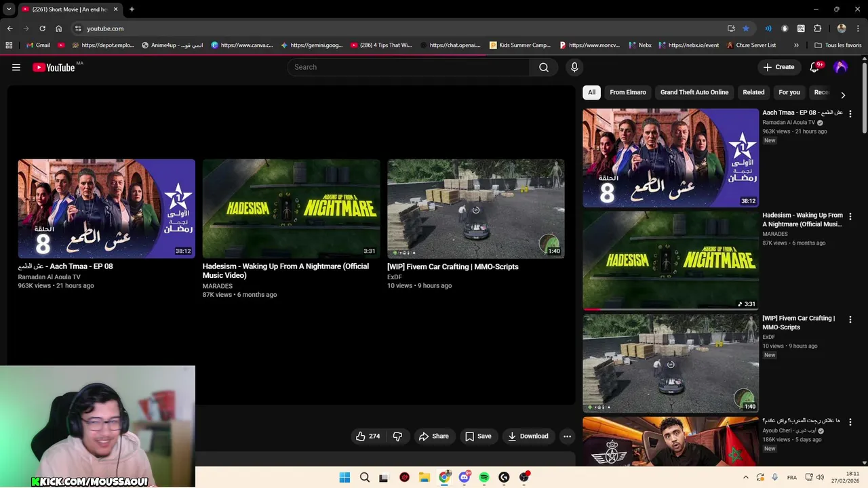868x488 pixels.
Task: Open Kids Summer Camp bookmark
Action: tap(520, 45)
